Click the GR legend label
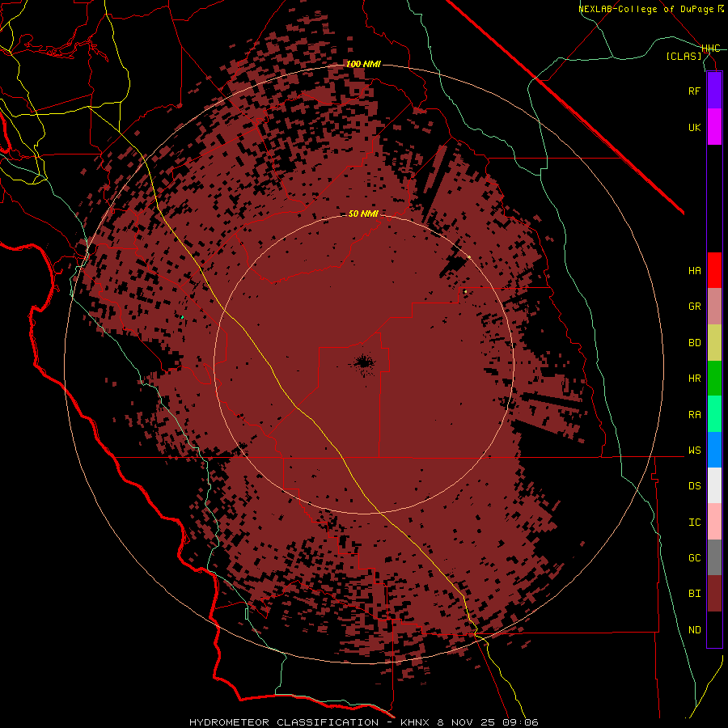 [x=694, y=307]
